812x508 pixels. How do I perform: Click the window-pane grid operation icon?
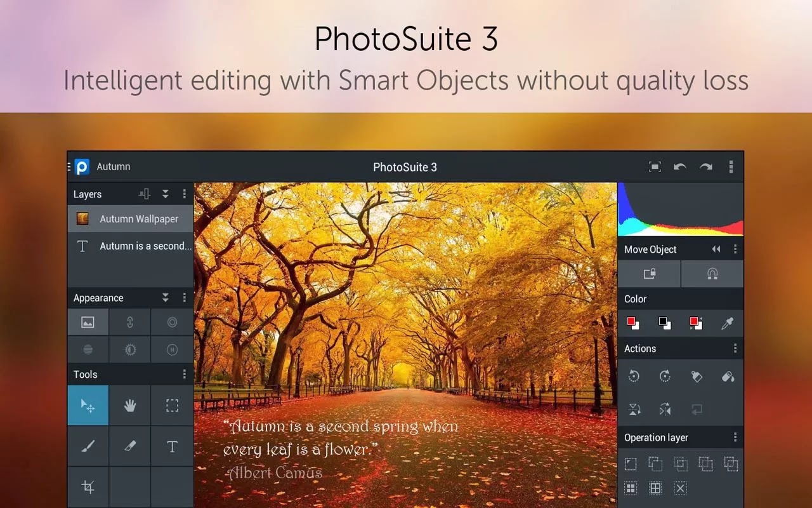655,488
